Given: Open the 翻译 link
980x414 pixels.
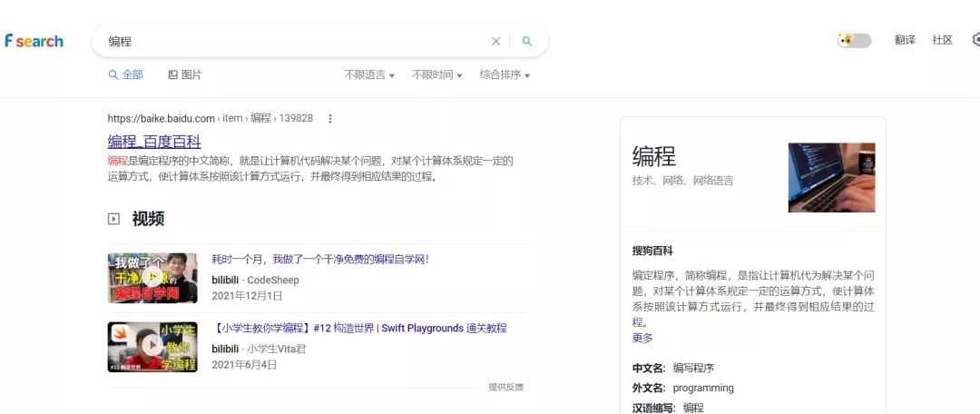Looking at the screenshot, I should click(x=905, y=40).
